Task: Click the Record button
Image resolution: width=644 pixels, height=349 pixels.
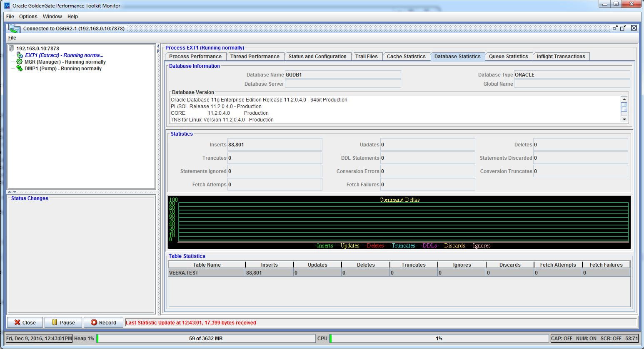Action: 103,322
